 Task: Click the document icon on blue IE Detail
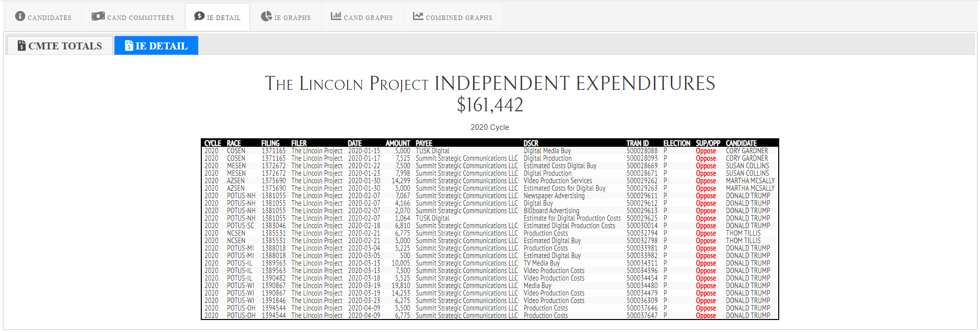coord(129,45)
